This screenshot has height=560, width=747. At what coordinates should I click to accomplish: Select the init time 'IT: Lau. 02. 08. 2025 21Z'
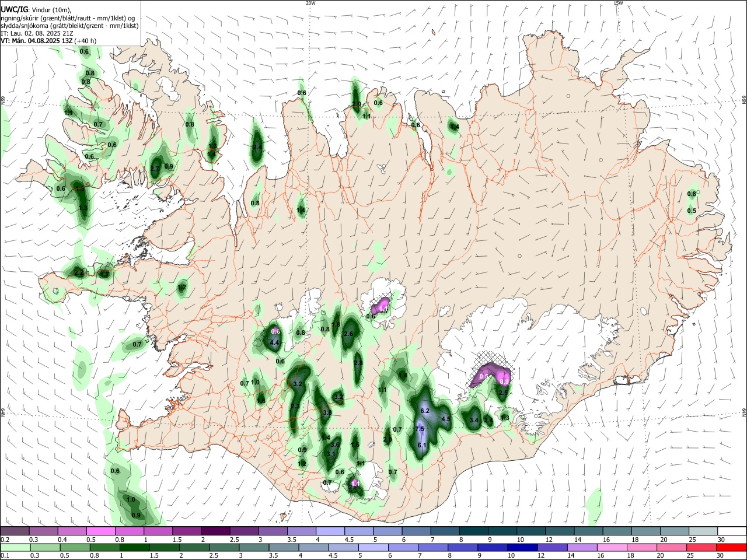point(37,33)
